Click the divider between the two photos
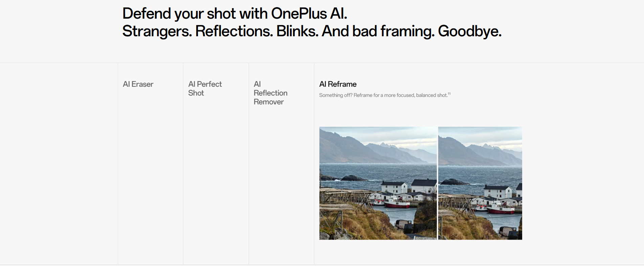The width and height of the screenshot is (644, 266). coord(438,183)
